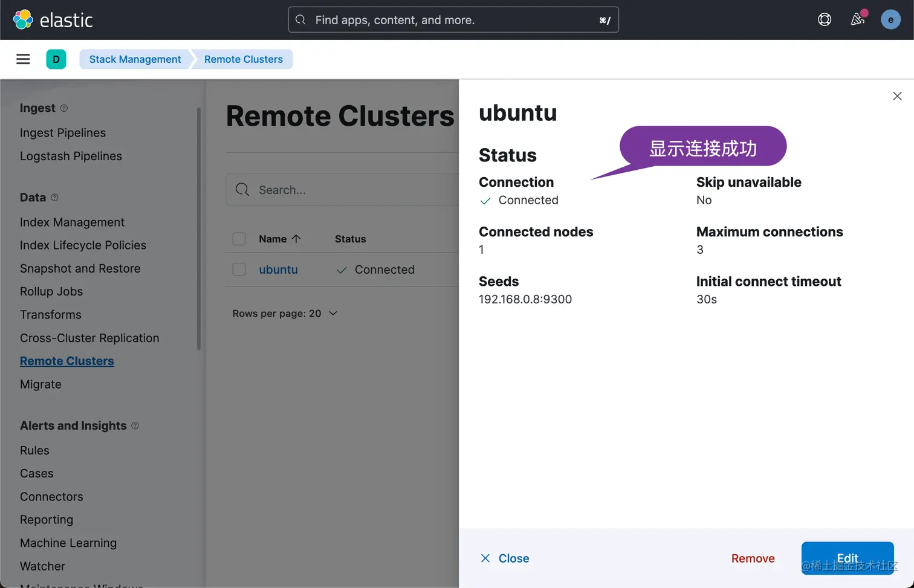Image resolution: width=914 pixels, height=588 pixels.
Task: Open Index Lifecycle Policies
Action: click(x=83, y=245)
